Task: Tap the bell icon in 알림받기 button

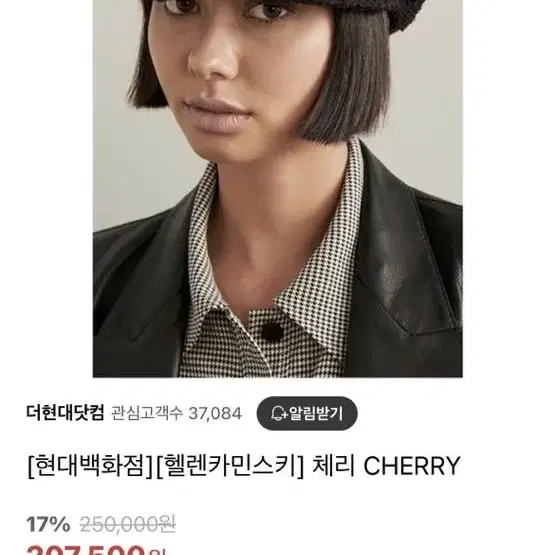Action: pyautogui.click(x=279, y=413)
